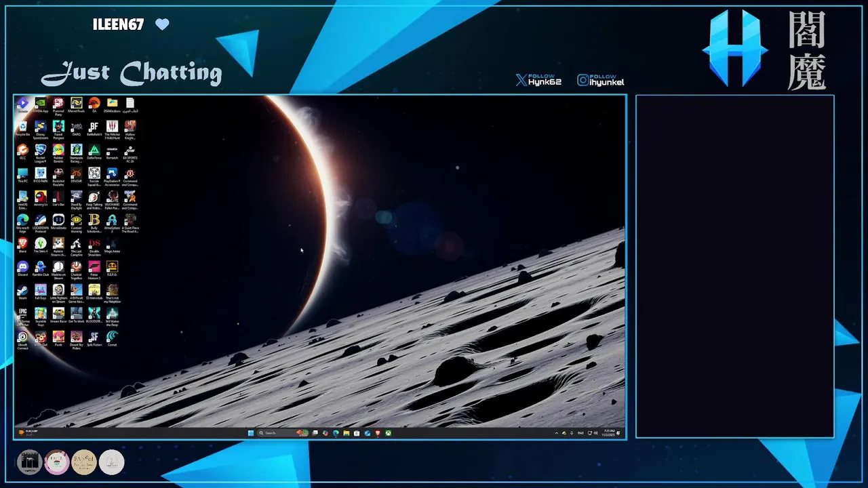Launch Rumble Club shortcut
Image resolution: width=868 pixels, height=488 pixels.
coord(41,269)
